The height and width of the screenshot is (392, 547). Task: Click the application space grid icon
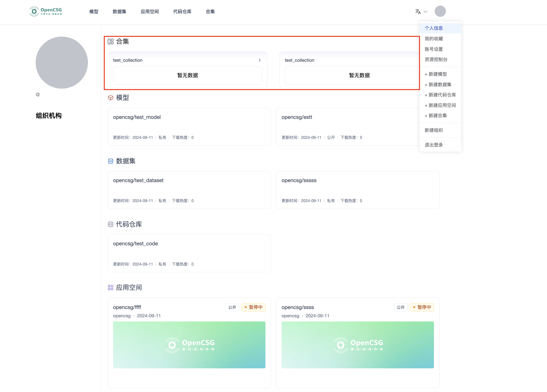click(x=111, y=288)
